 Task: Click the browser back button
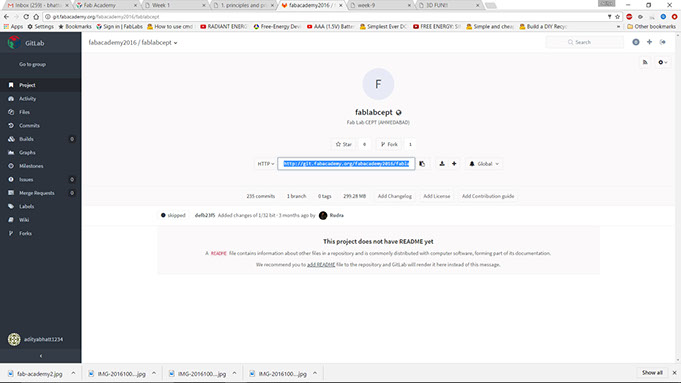click(x=7, y=17)
